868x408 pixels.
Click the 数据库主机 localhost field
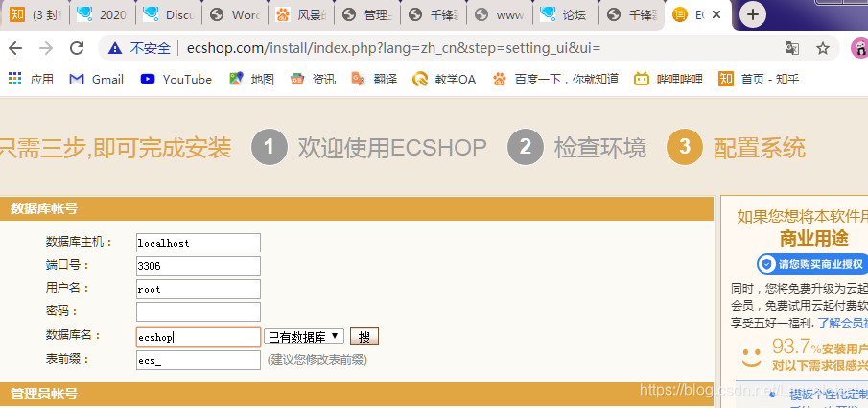tap(199, 243)
